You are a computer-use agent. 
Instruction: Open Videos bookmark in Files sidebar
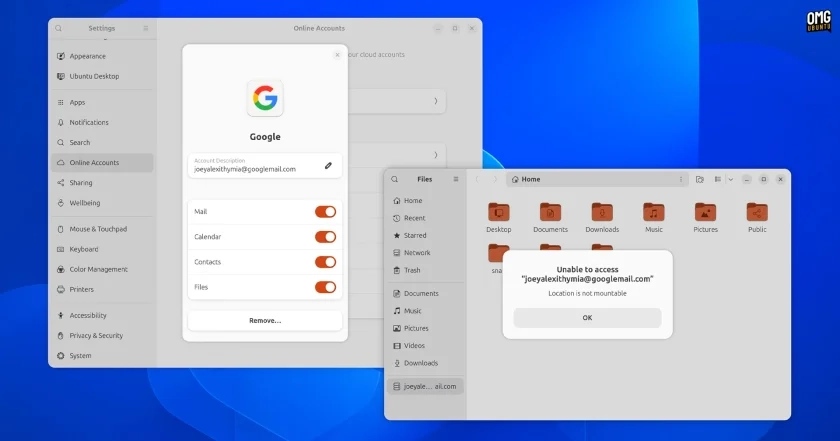(425, 346)
